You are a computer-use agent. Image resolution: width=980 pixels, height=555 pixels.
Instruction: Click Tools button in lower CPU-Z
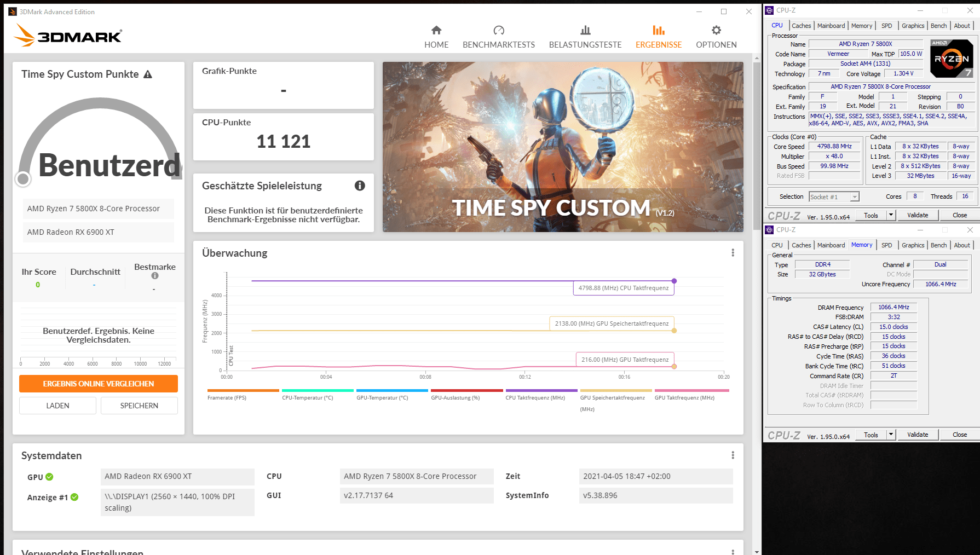click(871, 435)
